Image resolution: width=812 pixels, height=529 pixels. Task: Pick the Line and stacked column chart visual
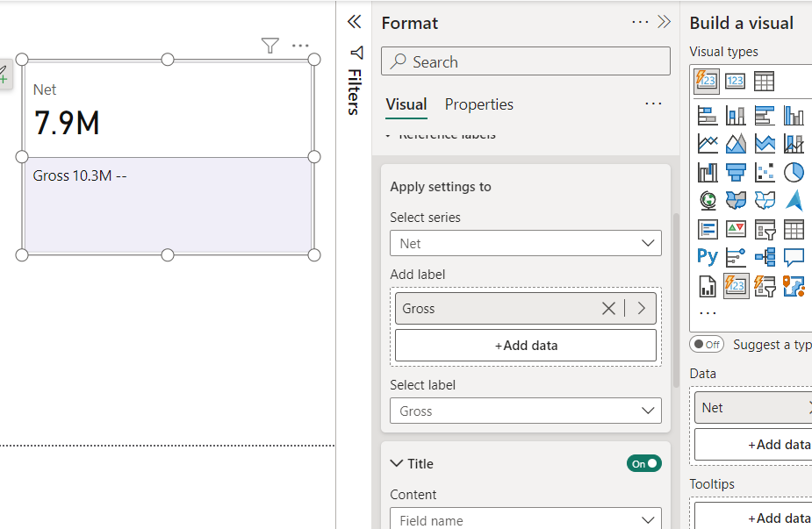[x=794, y=143]
